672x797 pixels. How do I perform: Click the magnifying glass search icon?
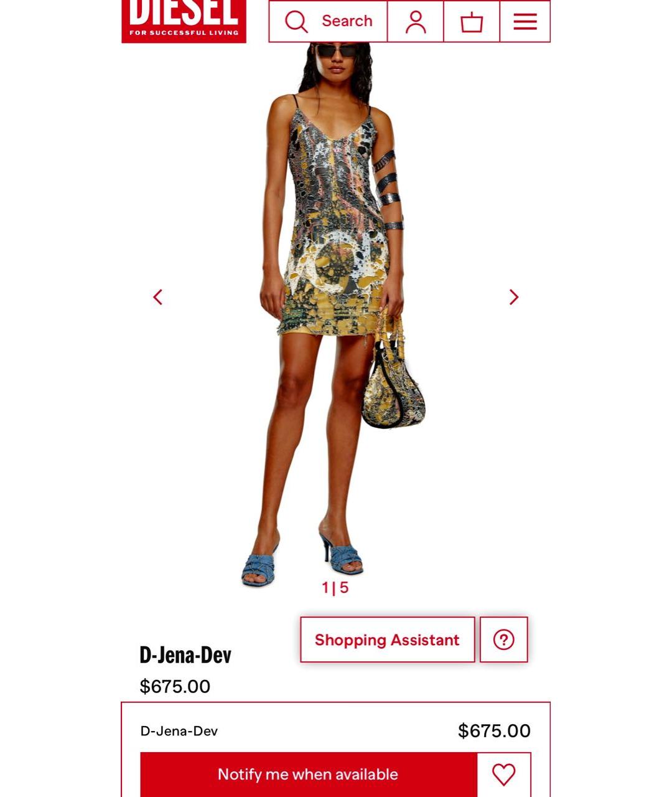tap(296, 21)
